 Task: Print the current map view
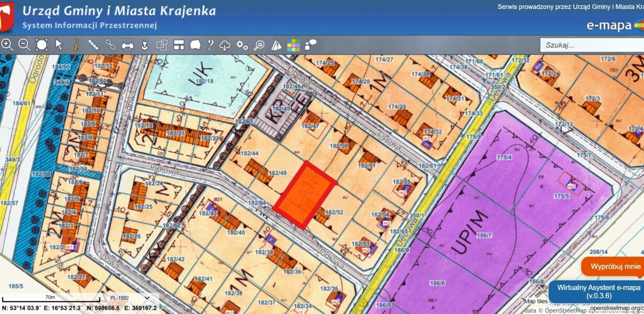(127, 45)
